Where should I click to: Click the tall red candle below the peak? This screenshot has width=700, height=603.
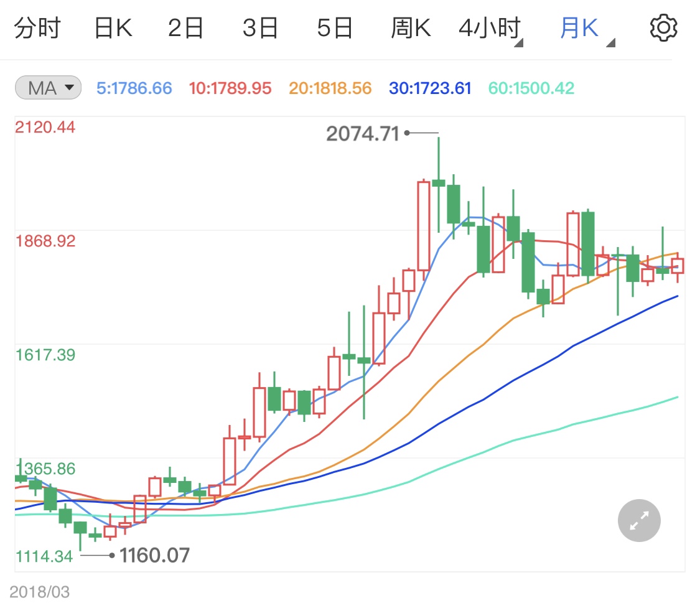pos(424,226)
